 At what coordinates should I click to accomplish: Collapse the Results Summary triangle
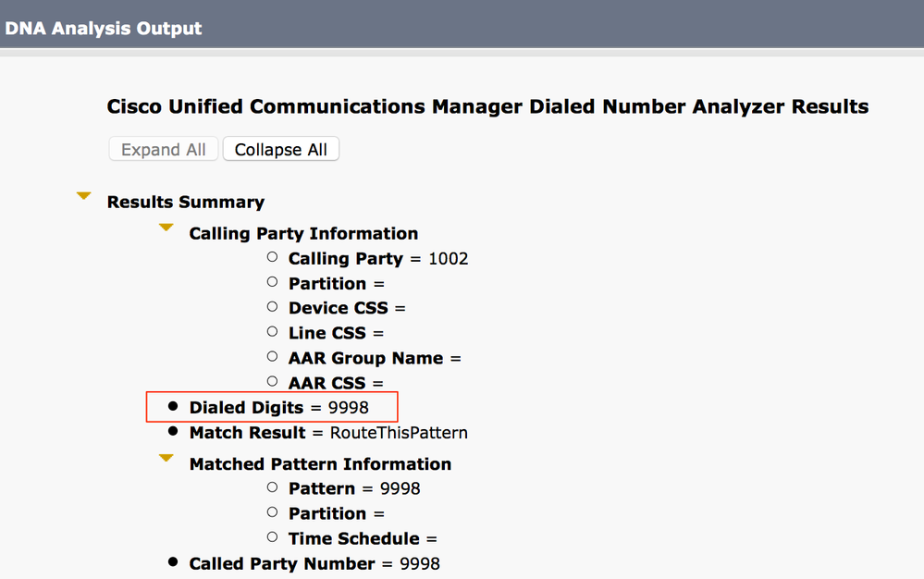tap(83, 195)
